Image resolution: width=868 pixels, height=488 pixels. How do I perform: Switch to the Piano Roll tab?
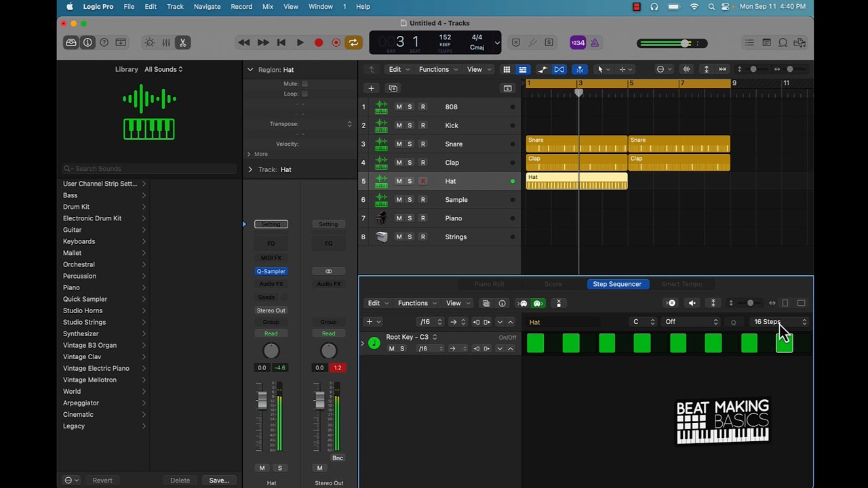point(488,284)
